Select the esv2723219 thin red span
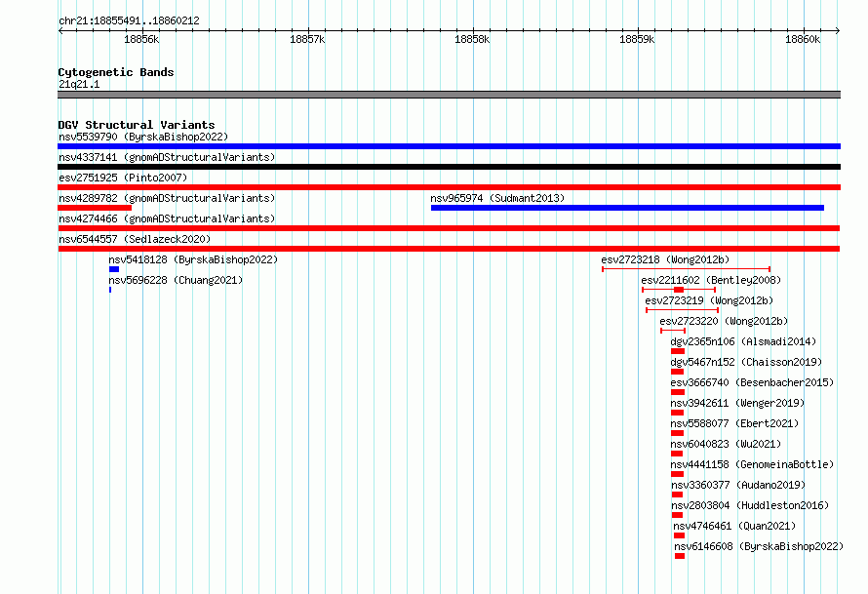 (x=682, y=310)
